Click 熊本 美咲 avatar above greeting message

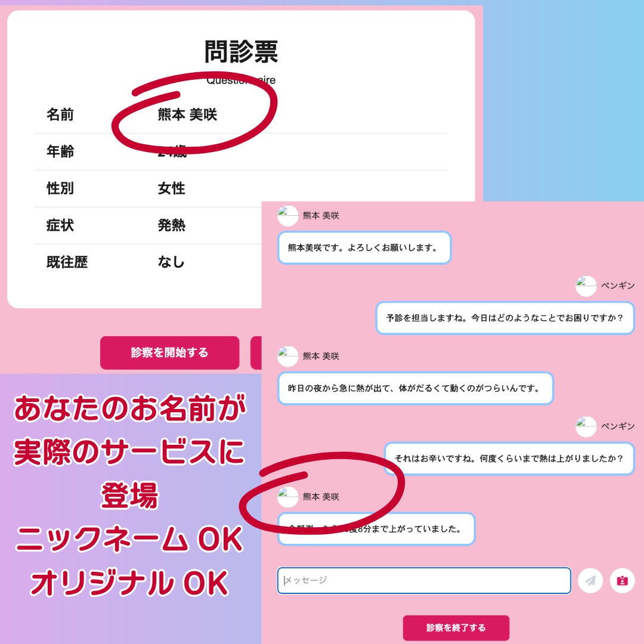(x=287, y=216)
